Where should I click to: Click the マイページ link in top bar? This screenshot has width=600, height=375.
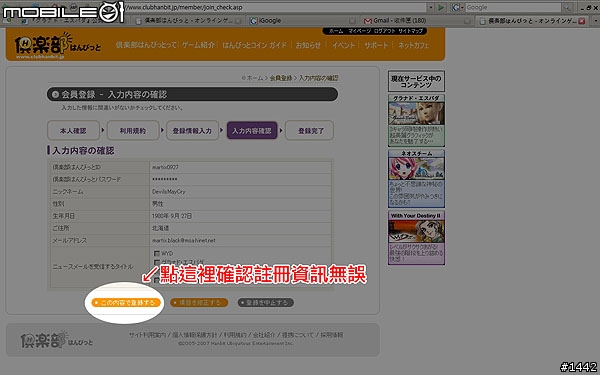coord(359,31)
